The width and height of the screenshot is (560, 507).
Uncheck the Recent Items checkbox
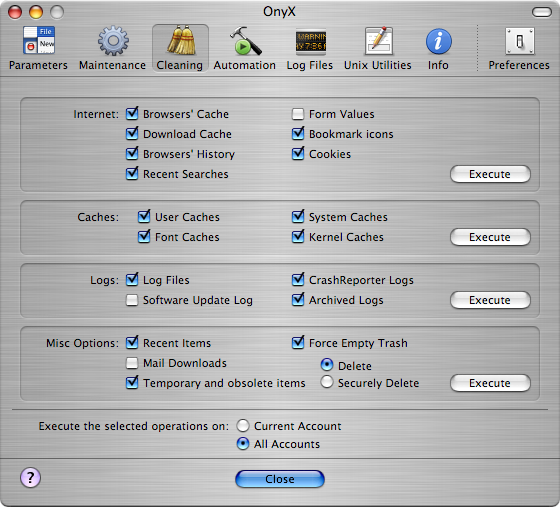(x=132, y=342)
